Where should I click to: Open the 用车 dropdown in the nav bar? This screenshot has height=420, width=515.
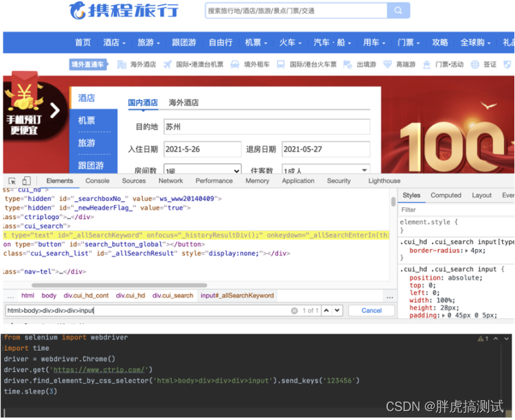[x=374, y=43]
